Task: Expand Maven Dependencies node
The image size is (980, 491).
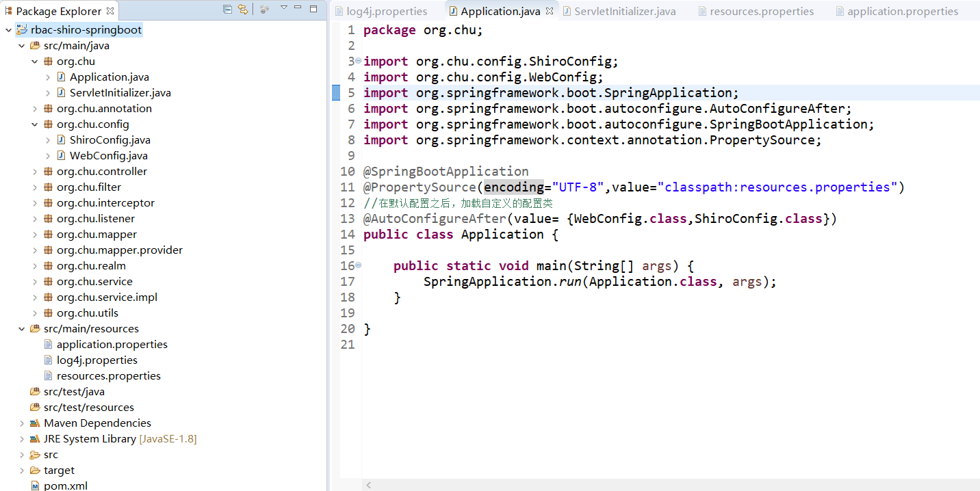Action: point(21,423)
